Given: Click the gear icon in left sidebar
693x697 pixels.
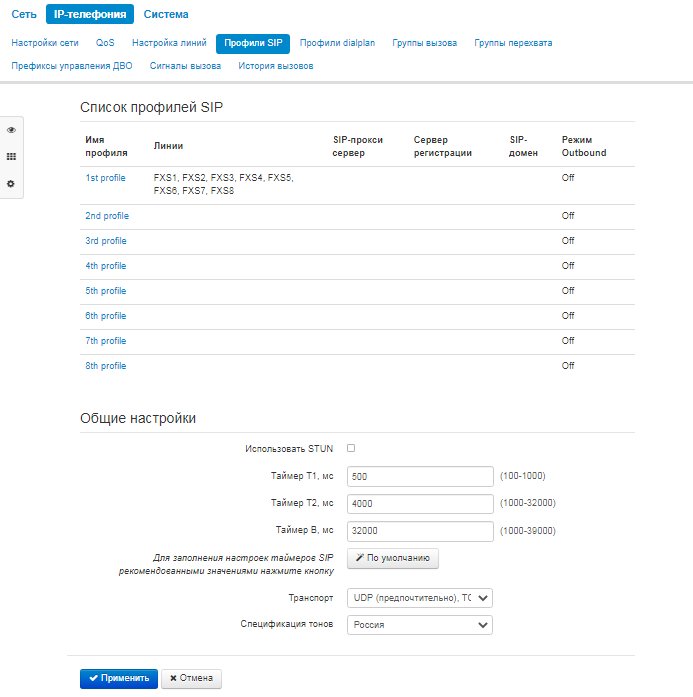Looking at the screenshot, I should click(11, 184).
